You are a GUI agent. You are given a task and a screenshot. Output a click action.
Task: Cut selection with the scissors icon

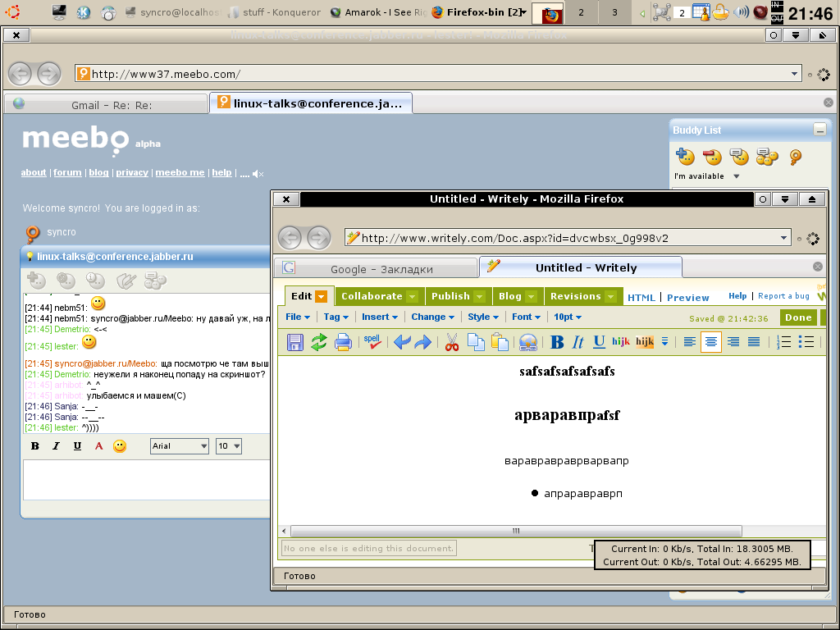point(452,342)
